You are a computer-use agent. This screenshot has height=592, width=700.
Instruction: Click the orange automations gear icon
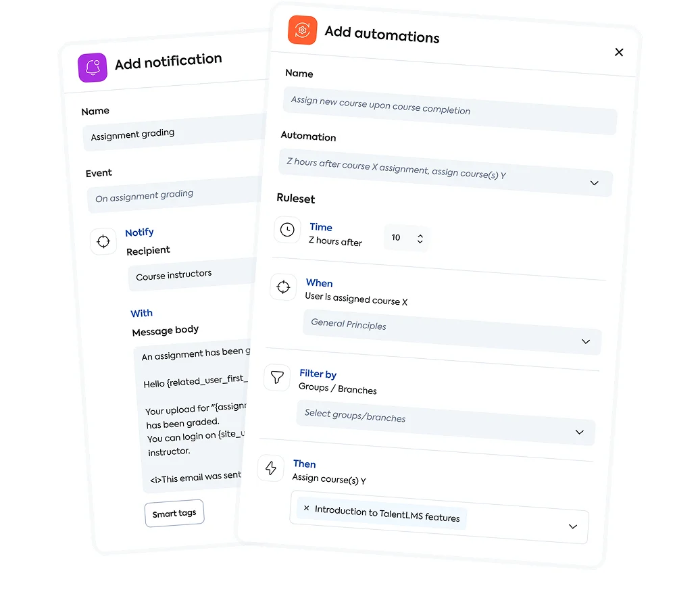click(x=302, y=30)
